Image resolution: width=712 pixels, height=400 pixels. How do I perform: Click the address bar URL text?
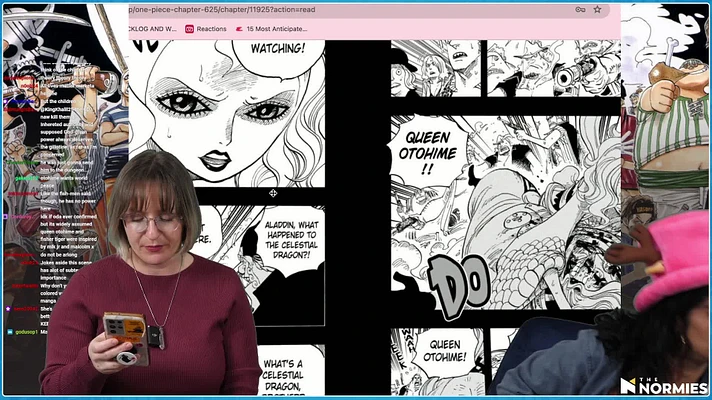pyautogui.click(x=222, y=10)
